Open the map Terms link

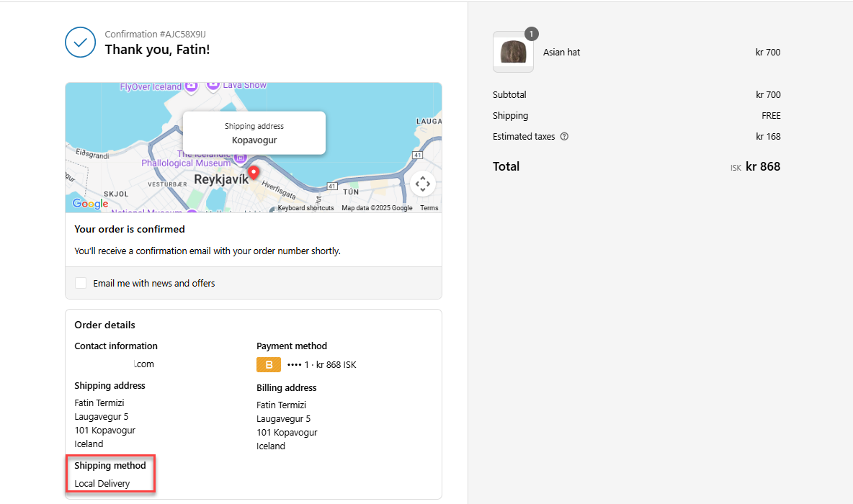429,208
